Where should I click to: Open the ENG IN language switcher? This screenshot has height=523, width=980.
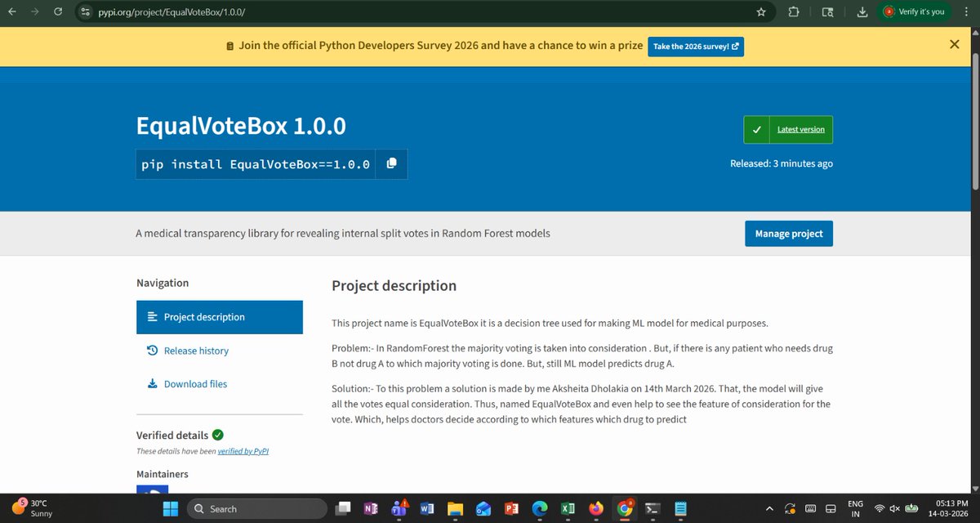(855, 509)
